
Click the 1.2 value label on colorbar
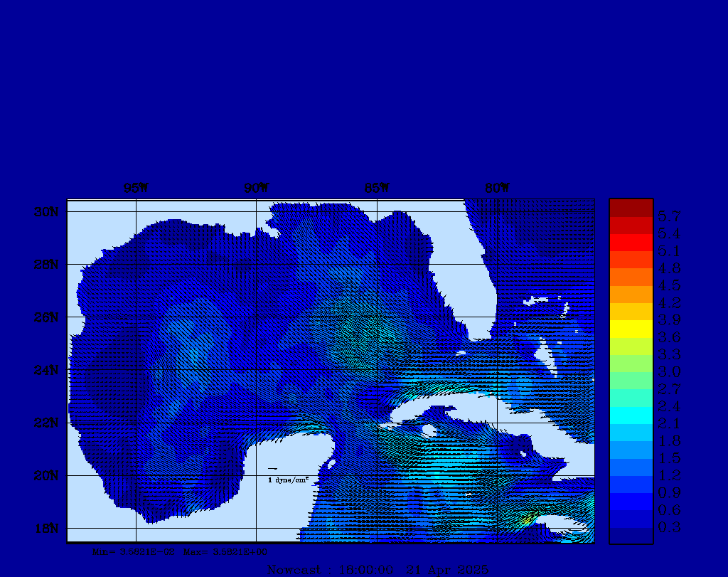pyautogui.click(x=669, y=475)
